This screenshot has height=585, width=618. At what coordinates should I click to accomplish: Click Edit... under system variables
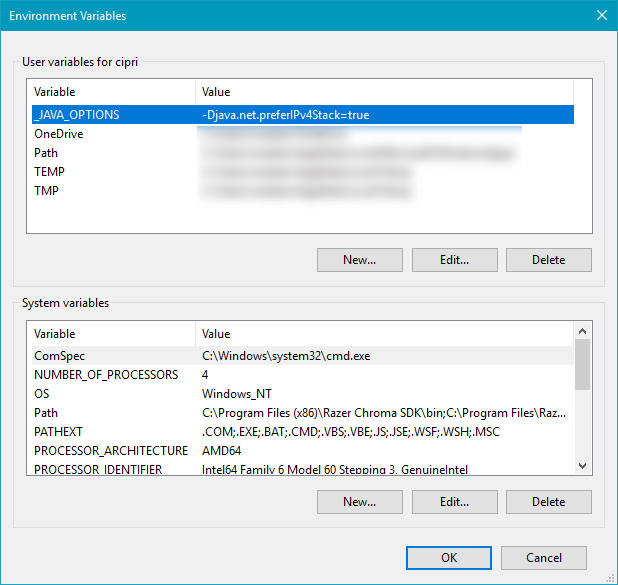click(454, 502)
